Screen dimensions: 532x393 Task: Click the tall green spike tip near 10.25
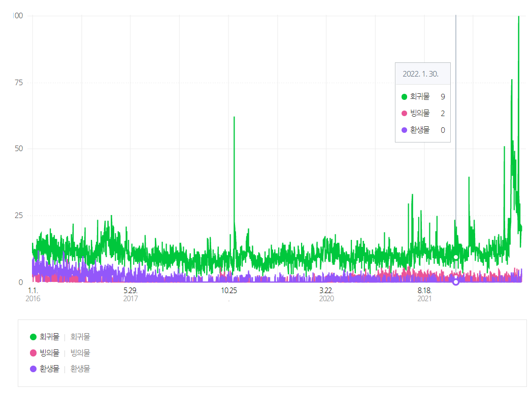[234, 117]
